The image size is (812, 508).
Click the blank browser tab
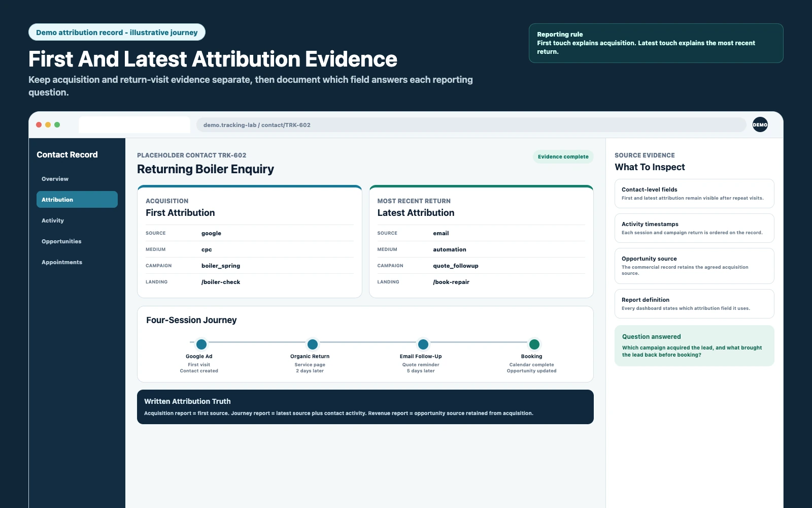[x=134, y=125]
